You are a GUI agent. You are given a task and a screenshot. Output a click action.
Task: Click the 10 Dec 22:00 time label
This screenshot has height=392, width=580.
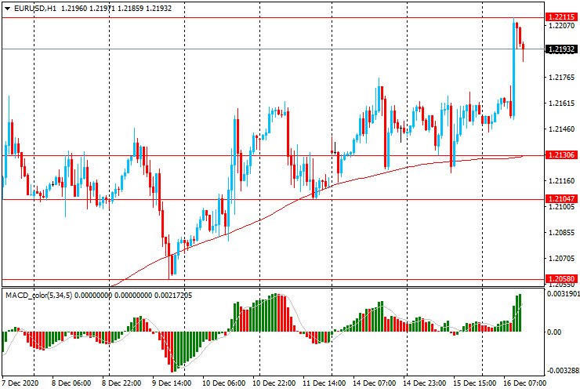point(274,383)
